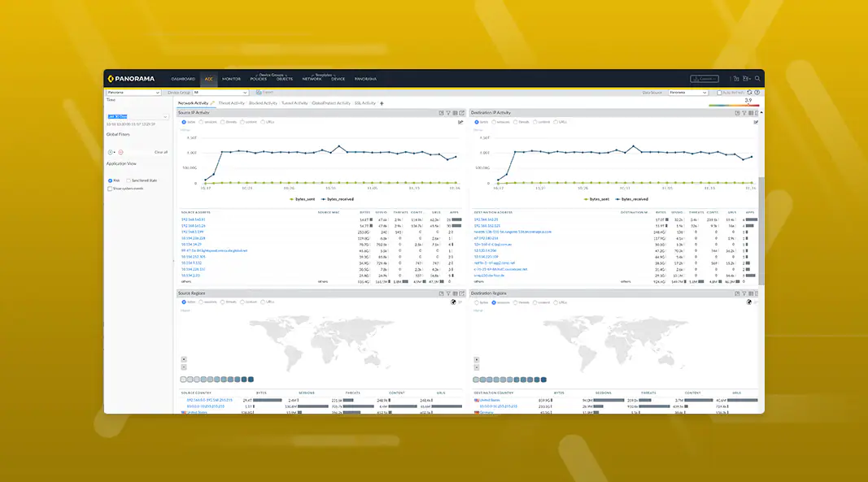Click the Clear all filters link

click(x=161, y=152)
